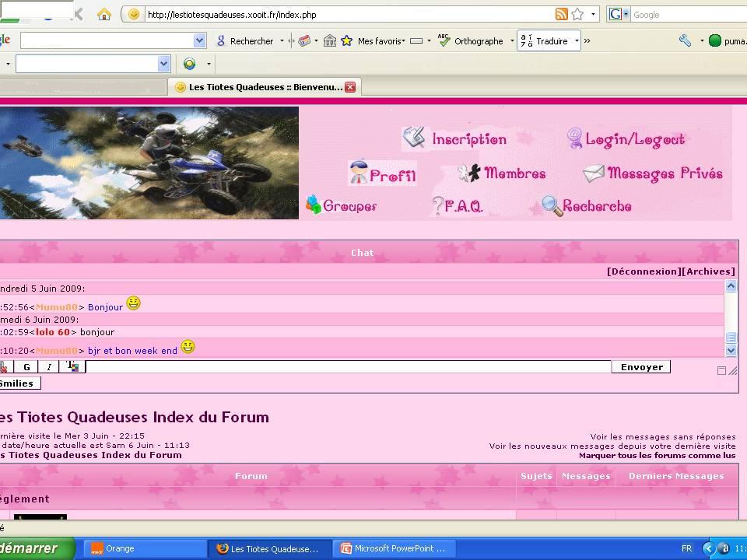The image size is (747, 560).
Task: Open the chat text color picker
Action: (x=72, y=367)
